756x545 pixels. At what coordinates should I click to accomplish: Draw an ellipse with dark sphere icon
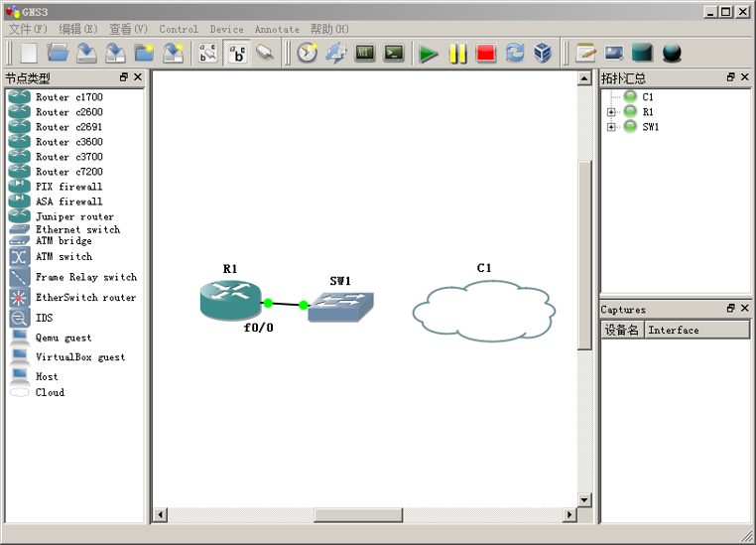pyautogui.click(x=672, y=53)
